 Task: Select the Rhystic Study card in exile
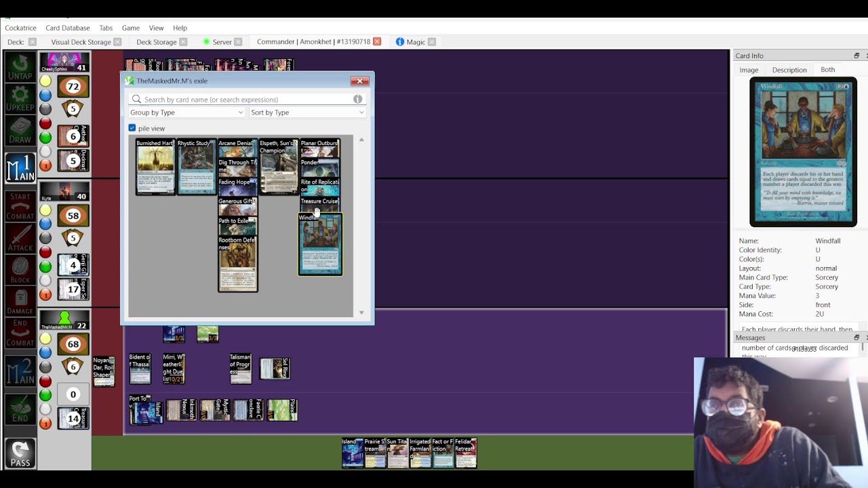point(197,167)
